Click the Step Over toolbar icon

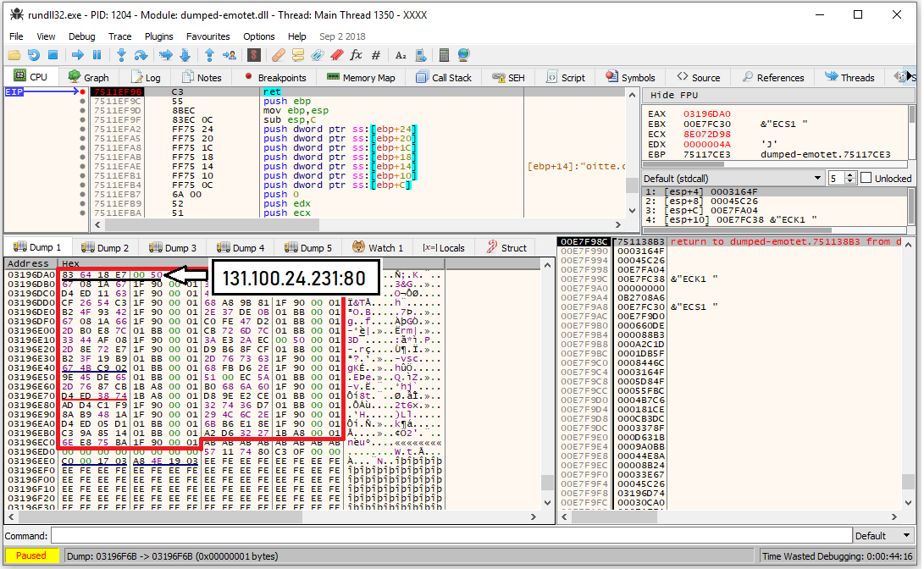tap(141, 55)
